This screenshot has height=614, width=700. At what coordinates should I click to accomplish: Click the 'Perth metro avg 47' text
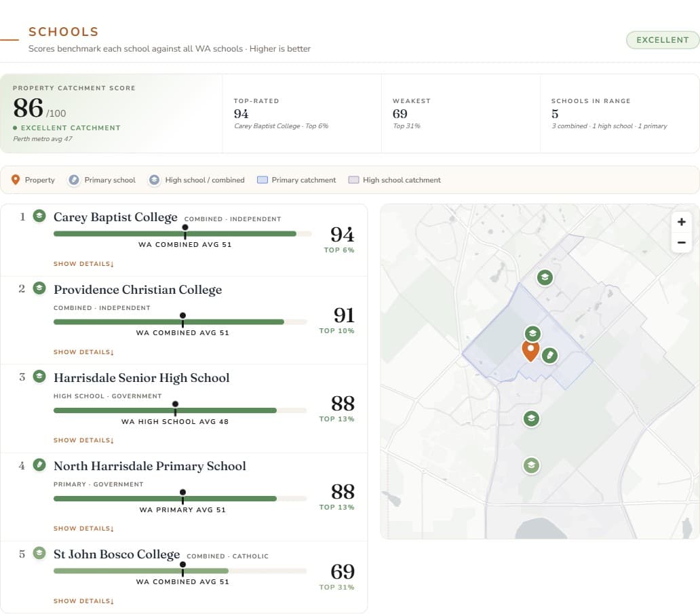point(43,139)
